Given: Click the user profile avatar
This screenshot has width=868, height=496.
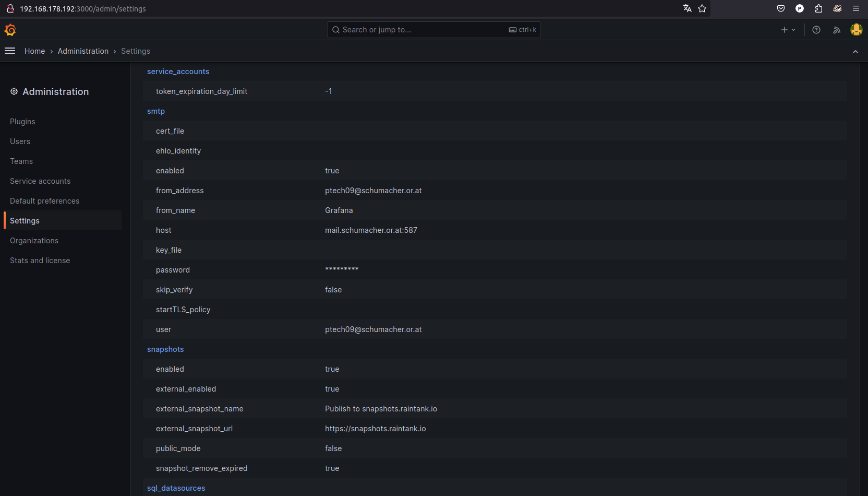Looking at the screenshot, I should (856, 30).
